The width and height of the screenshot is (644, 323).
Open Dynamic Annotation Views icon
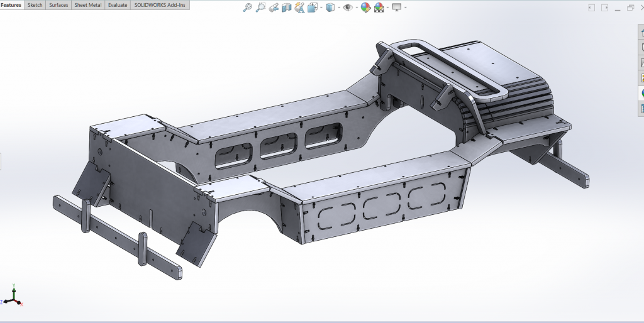tap(299, 8)
